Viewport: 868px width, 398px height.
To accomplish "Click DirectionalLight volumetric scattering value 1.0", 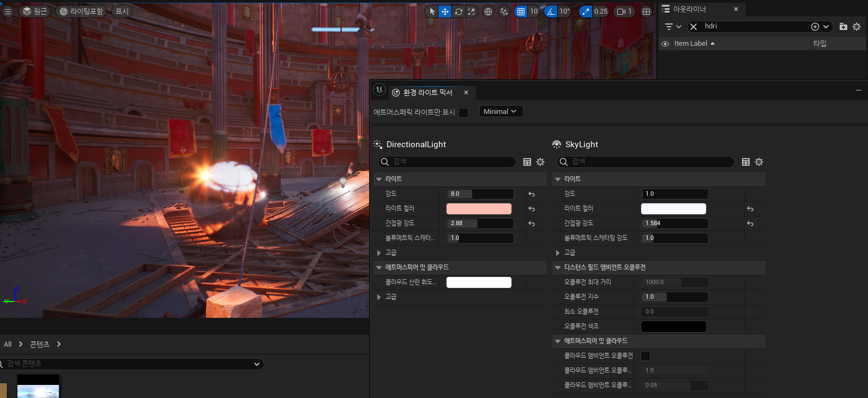I will click(x=480, y=238).
